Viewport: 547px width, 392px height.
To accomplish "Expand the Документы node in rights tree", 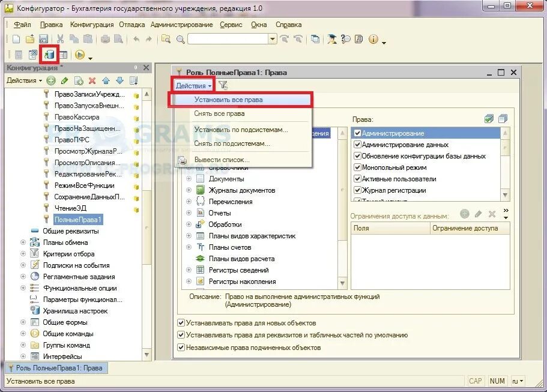I will coord(189,178).
